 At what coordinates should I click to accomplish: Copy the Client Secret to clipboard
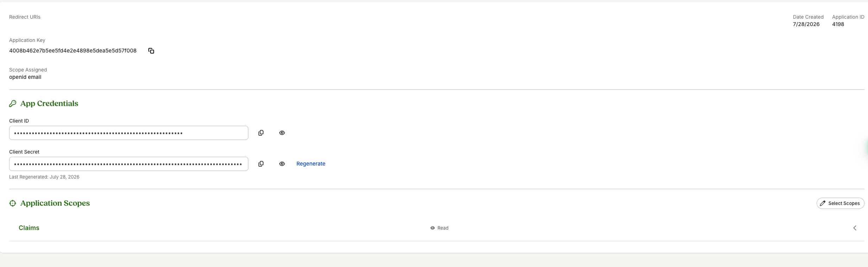tap(261, 164)
